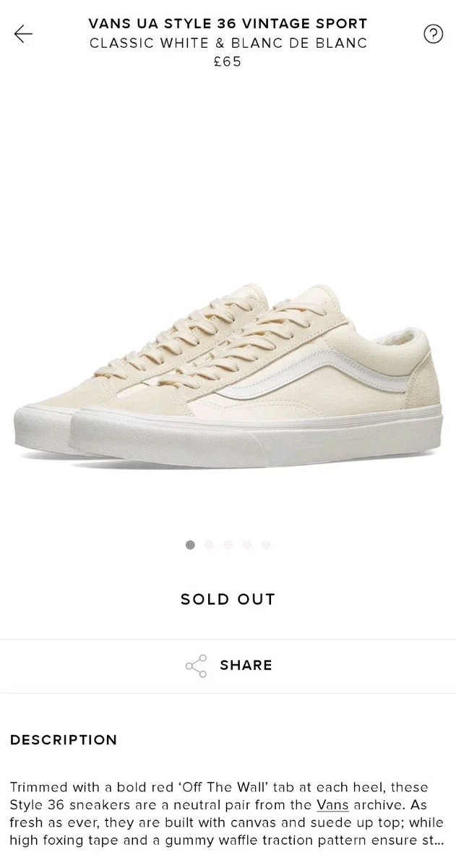Select the fifth carousel dot
Image resolution: width=456 pixels, height=868 pixels.
(x=265, y=545)
